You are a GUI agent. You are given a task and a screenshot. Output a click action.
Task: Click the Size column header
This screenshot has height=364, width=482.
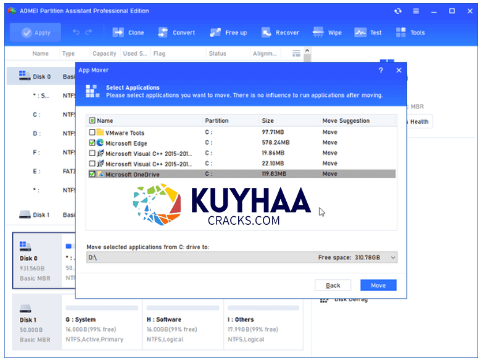[x=268, y=121]
